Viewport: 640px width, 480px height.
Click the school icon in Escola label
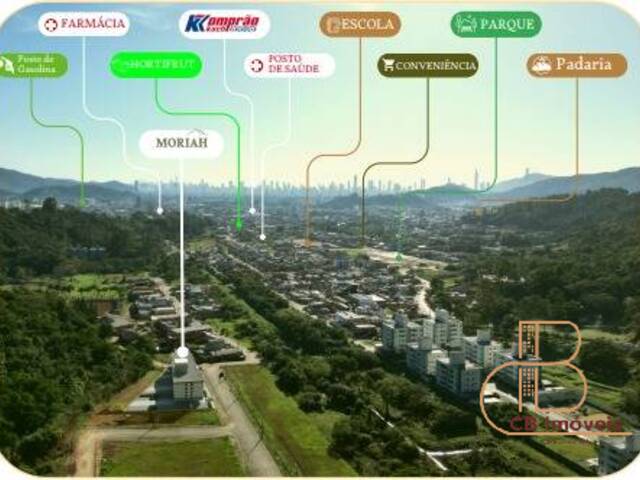coord(333,25)
